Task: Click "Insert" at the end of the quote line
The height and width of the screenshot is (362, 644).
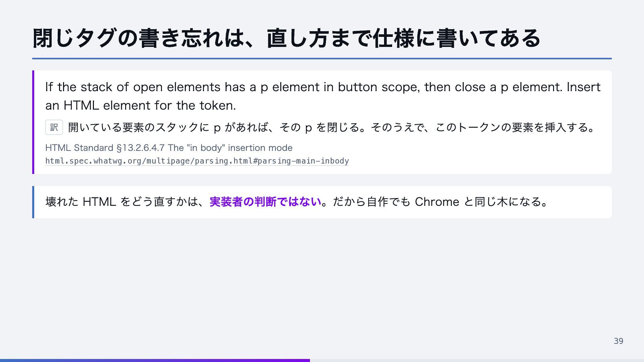Action: click(584, 87)
